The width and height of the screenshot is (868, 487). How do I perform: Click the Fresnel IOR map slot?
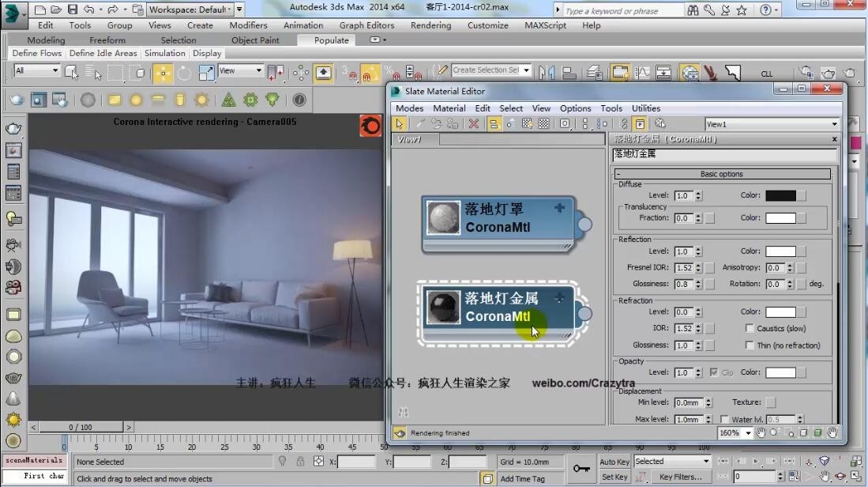point(710,267)
